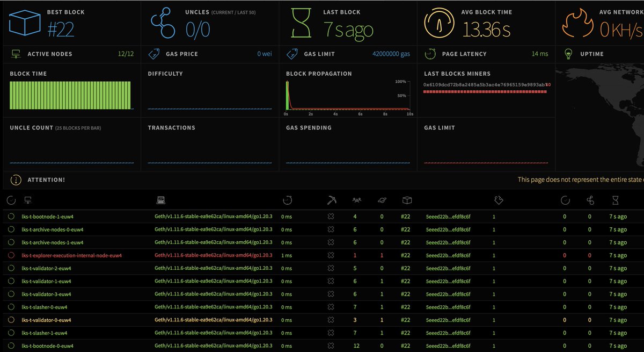Click the Uptime light bulb icon
This screenshot has width=644, height=352.
[x=568, y=54]
